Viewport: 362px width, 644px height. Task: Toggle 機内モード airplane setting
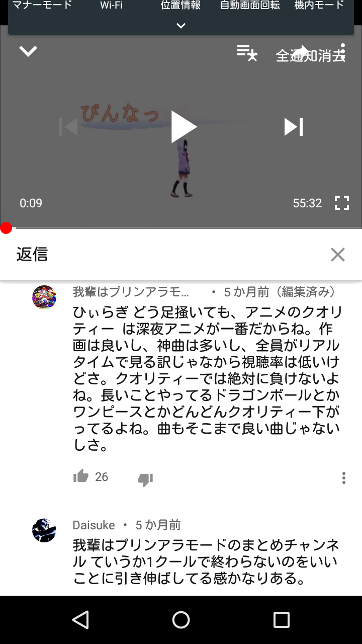(319, 6)
